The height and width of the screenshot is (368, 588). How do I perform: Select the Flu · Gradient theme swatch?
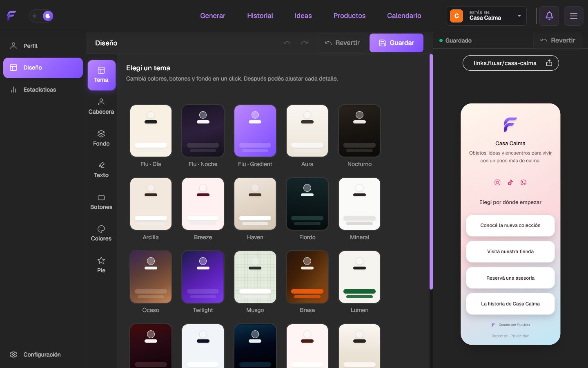click(x=255, y=131)
